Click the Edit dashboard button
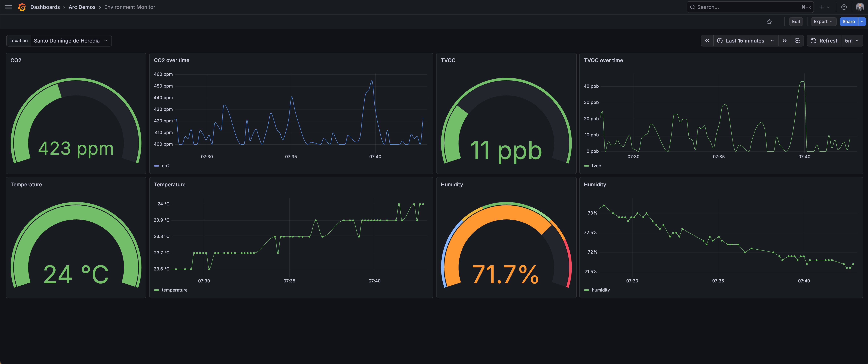Screen dimensions: 868x364 [796, 22]
